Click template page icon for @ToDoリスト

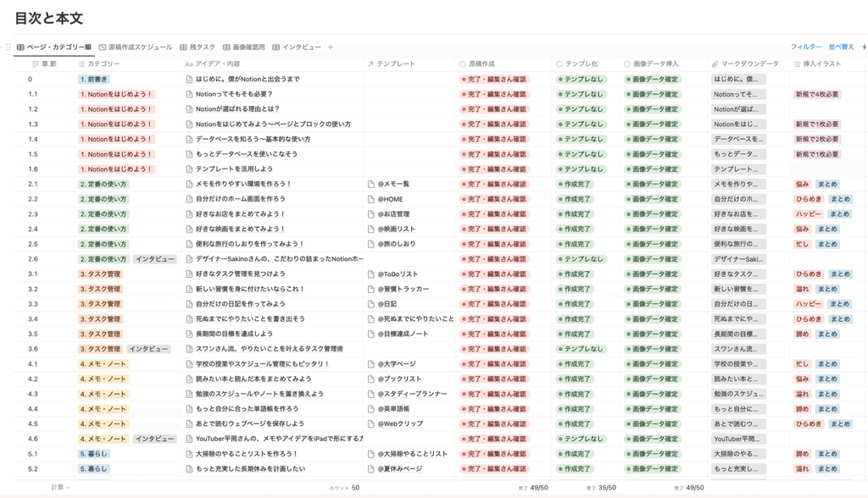(371, 274)
